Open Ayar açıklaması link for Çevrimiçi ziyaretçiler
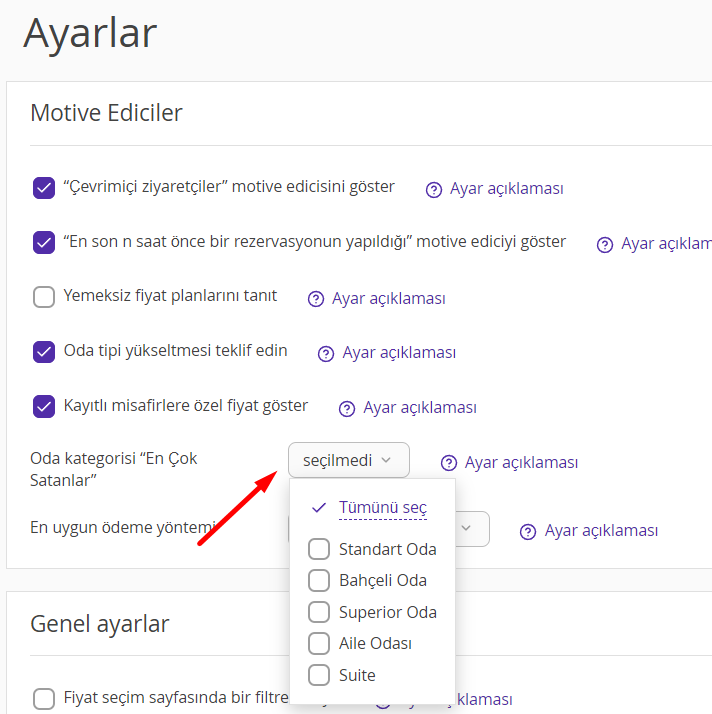This screenshot has height=714, width=712. click(x=507, y=189)
